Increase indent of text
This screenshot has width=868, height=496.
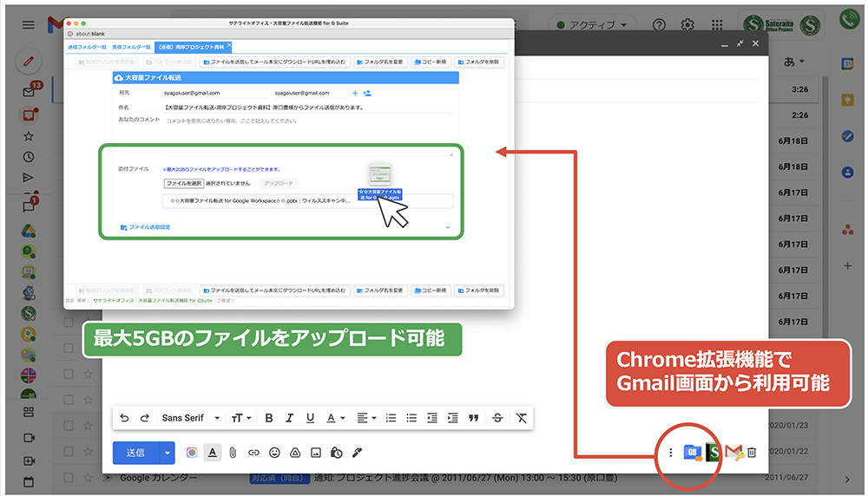[453, 418]
